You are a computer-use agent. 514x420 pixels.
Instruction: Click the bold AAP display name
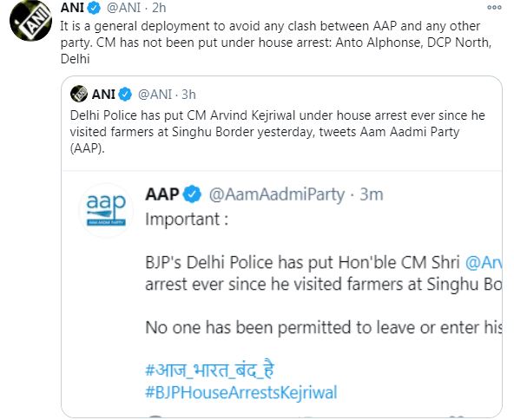click(x=162, y=194)
